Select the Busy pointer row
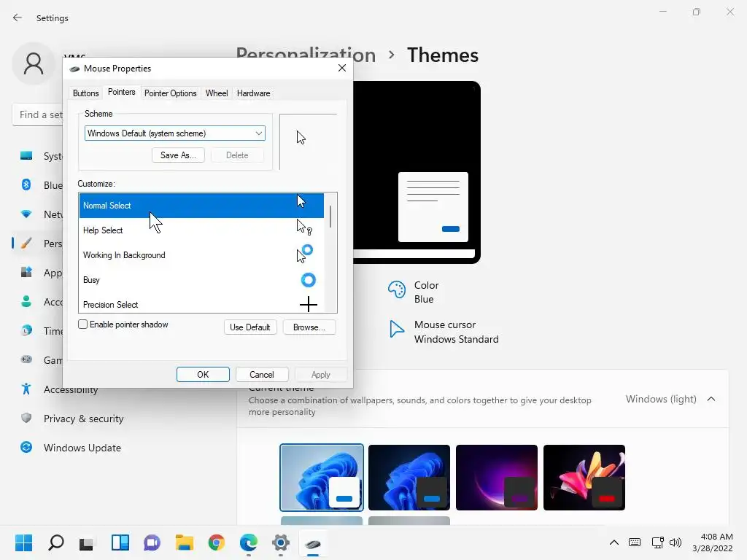The height and width of the screenshot is (560, 747). [201, 280]
